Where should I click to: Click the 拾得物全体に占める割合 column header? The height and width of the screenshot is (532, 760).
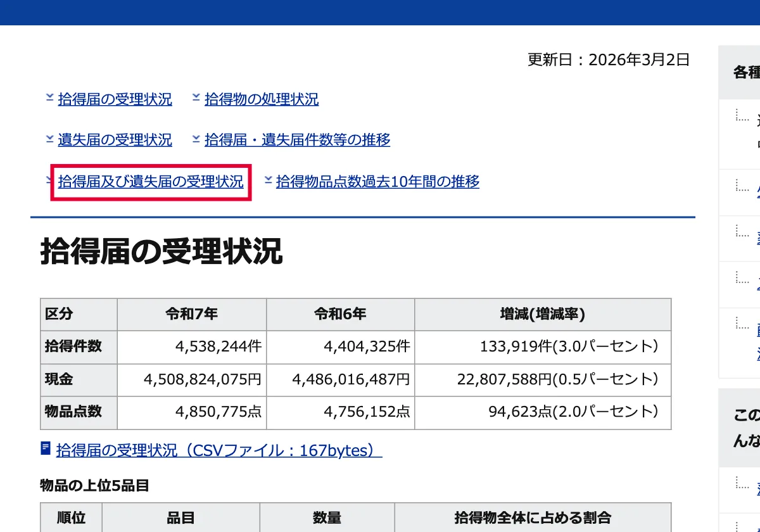(x=533, y=518)
